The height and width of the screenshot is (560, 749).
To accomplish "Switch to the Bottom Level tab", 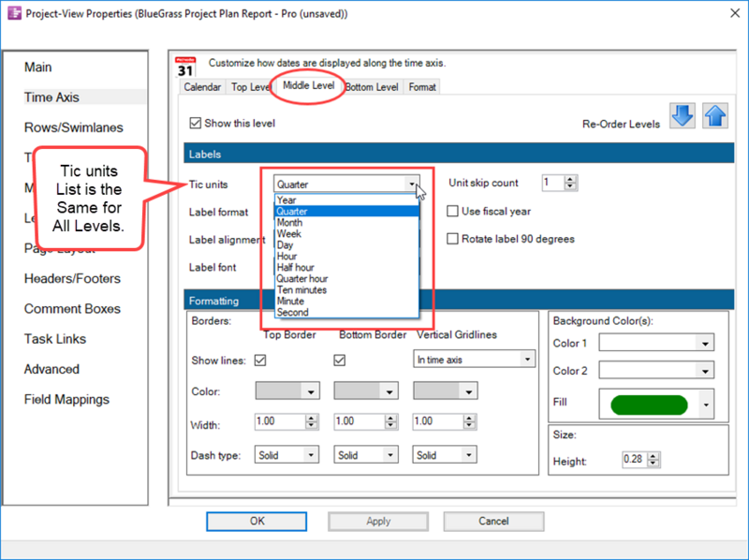I will [x=372, y=87].
